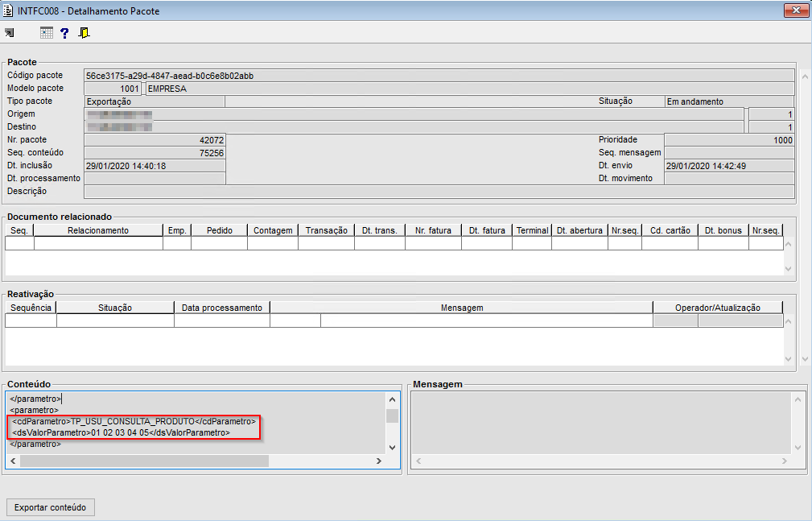
Task: Click main window vertical scroll down arrow
Action: pos(805,358)
